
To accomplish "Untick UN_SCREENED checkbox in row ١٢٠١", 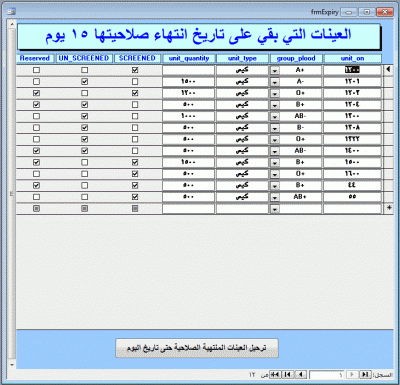I will [x=85, y=81].
